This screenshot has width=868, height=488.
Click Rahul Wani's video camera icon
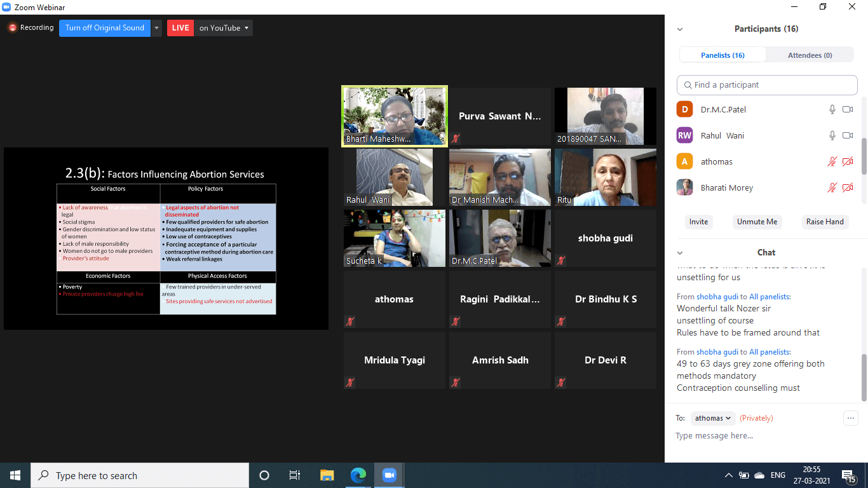[847, 135]
